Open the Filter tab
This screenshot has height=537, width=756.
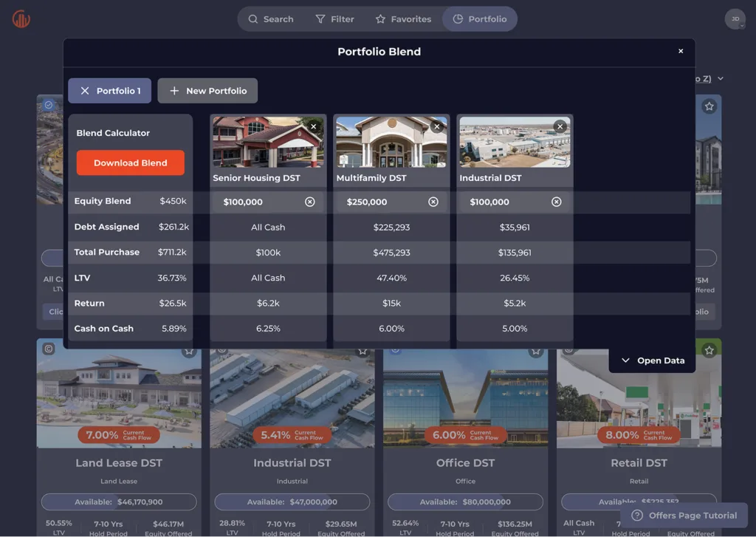[x=335, y=19]
